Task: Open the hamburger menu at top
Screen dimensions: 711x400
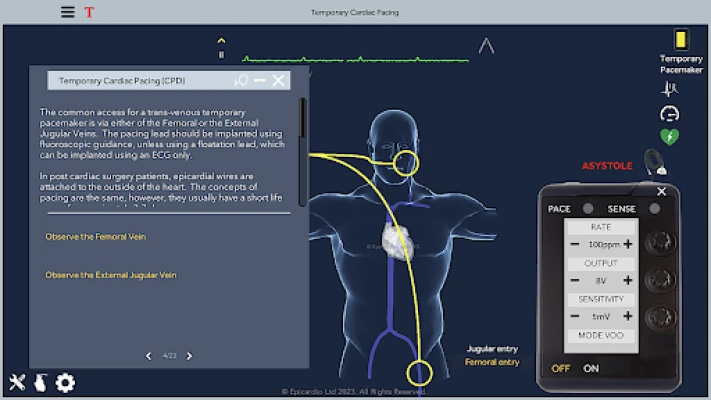Action: coord(67,12)
